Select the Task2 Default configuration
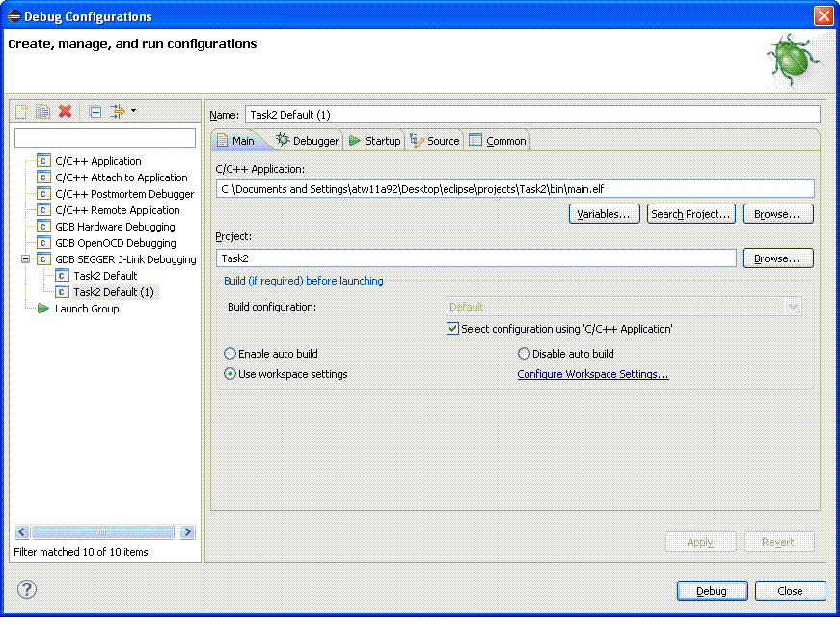Viewport: 840px width, 625px height. point(105,276)
